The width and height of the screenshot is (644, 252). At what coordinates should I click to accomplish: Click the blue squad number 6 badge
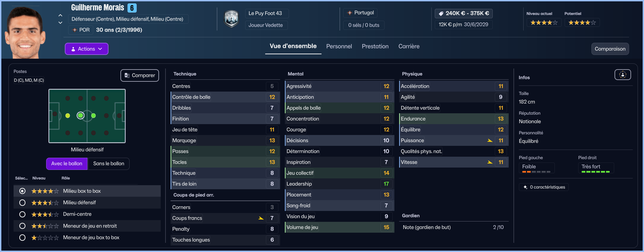[x=132, y=8]
